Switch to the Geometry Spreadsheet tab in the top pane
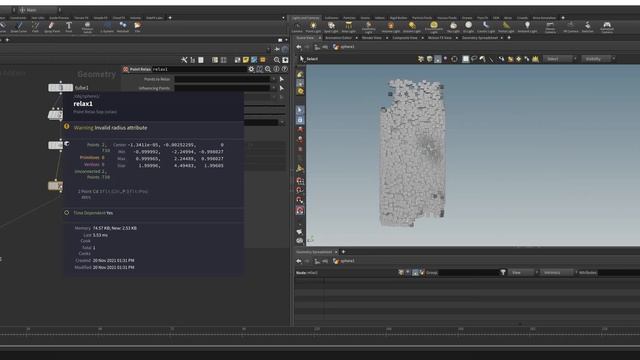 tap(480, 38)
